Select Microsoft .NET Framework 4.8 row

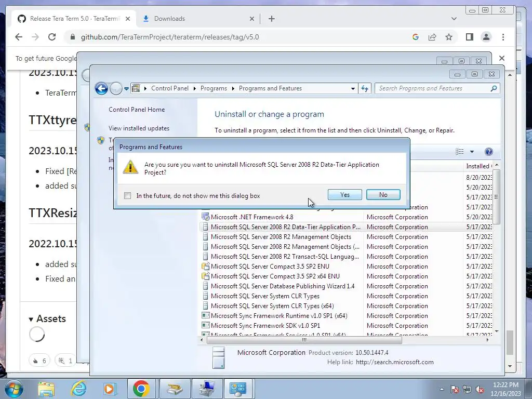[346, 217]
